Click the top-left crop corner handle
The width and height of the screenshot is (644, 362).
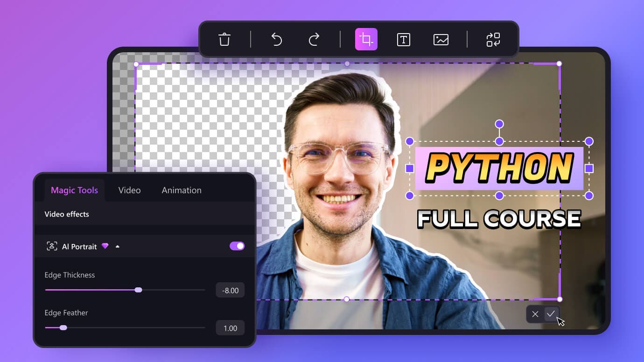pos(136,64)
